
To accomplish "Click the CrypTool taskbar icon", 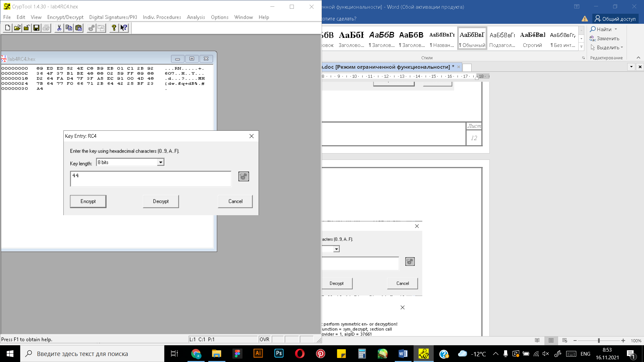I will coord(424,354).
